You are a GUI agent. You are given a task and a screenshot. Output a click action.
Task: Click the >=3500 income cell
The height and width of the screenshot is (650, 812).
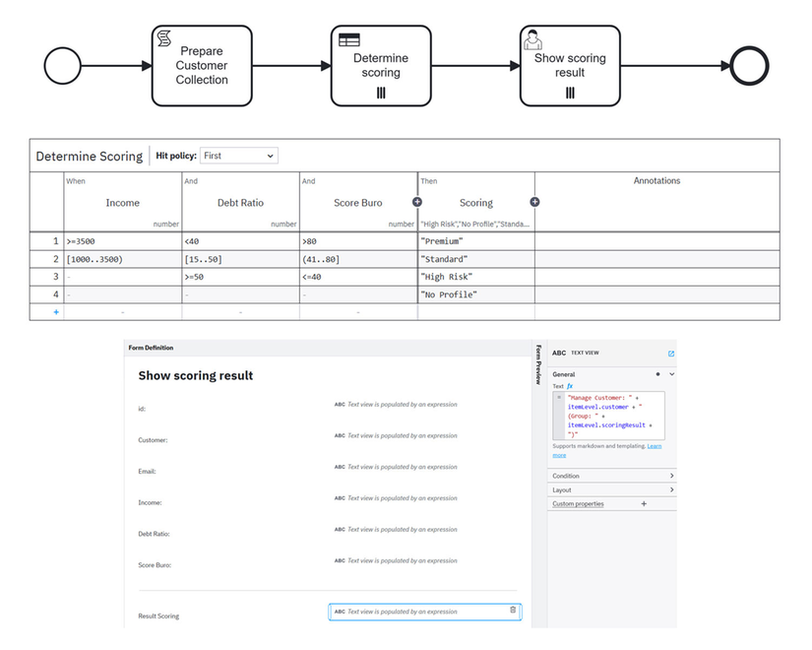[x=123, y=241]
